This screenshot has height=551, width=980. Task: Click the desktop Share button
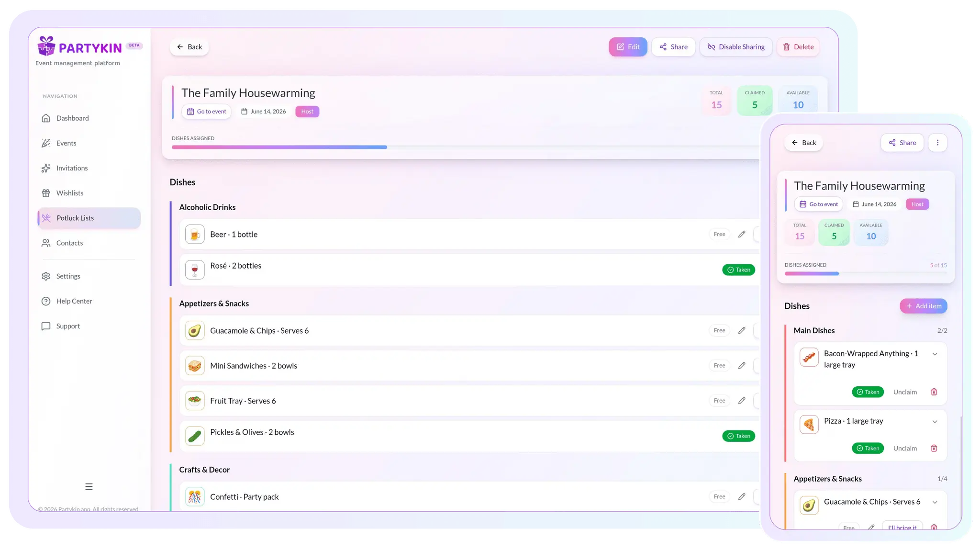click(673, 47)
